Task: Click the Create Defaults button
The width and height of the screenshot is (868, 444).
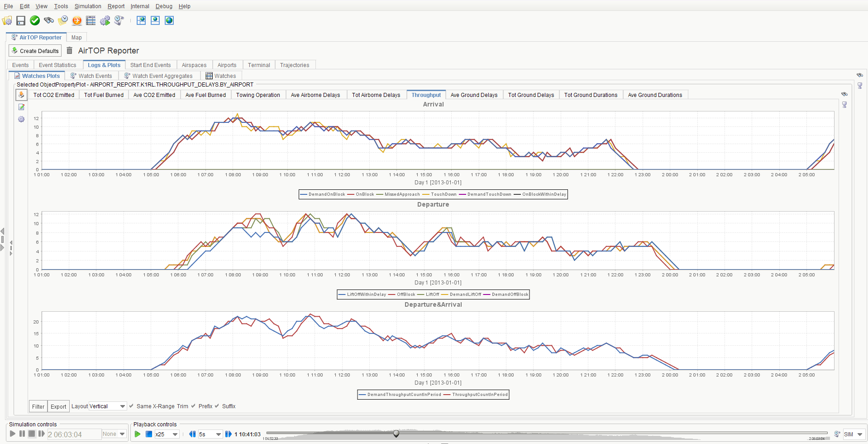Action: click(35, 51)
